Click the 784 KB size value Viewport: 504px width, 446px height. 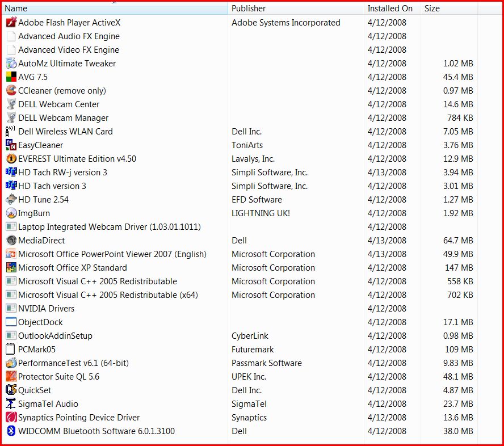click(x=460, y=118)
